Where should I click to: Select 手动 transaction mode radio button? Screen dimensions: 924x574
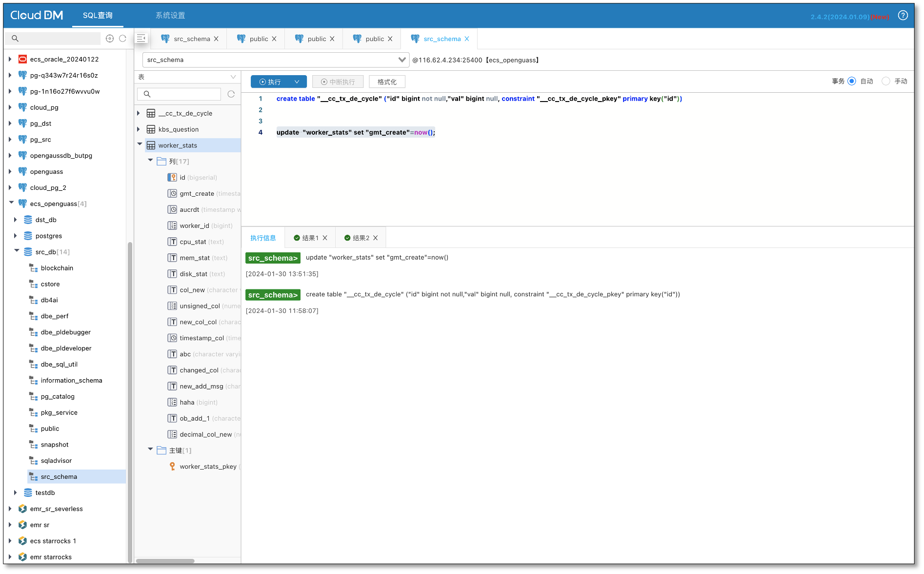pyautogui.click(x=886, y=82)
